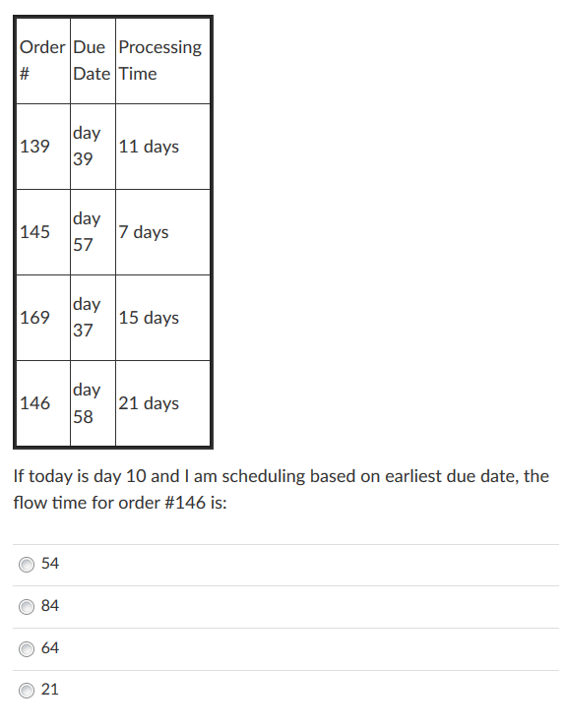This screenshot has width=566, height=728.
Task: Click the 'Processing Time' column header
Action: point(162,61)
